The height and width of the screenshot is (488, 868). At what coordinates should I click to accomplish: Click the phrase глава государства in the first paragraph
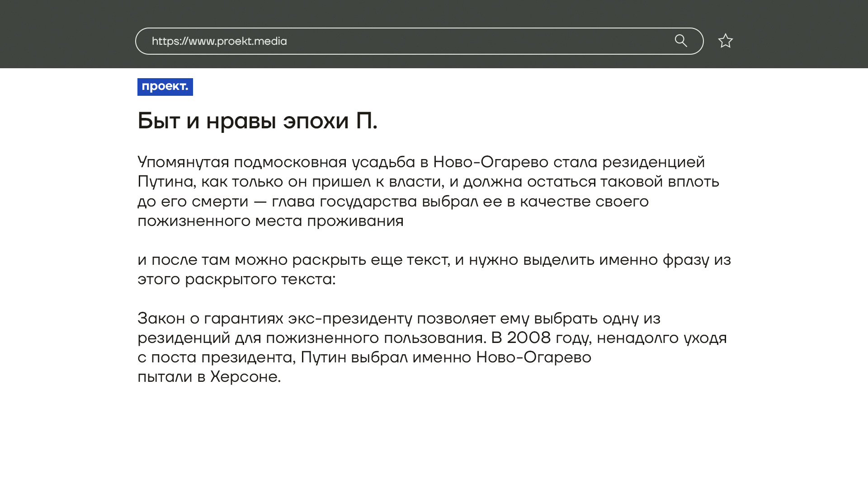coord(344,202)
